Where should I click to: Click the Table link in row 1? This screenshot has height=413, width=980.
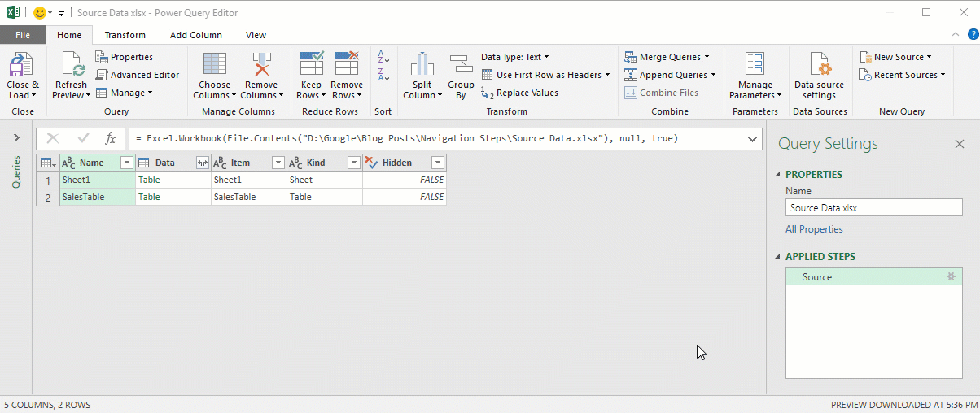[149, 180]
